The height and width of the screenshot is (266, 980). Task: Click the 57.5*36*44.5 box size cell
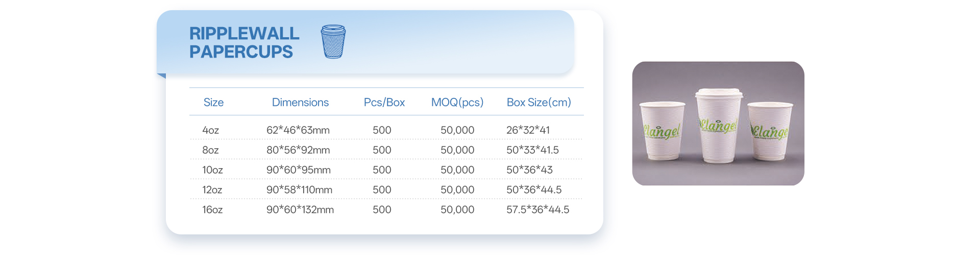point(537,209)
